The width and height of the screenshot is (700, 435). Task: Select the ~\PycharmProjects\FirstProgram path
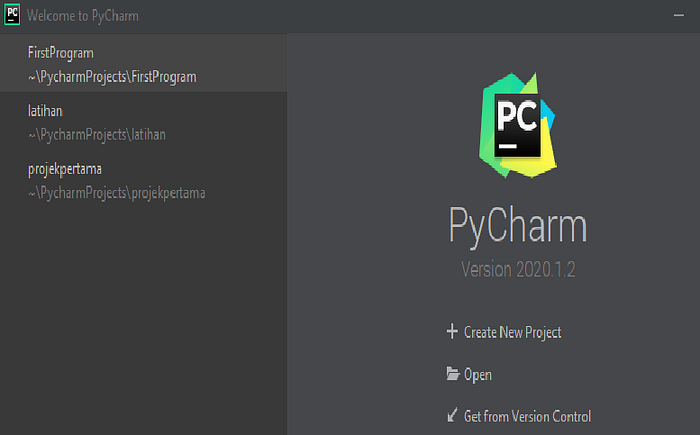[x=112, y=77]
